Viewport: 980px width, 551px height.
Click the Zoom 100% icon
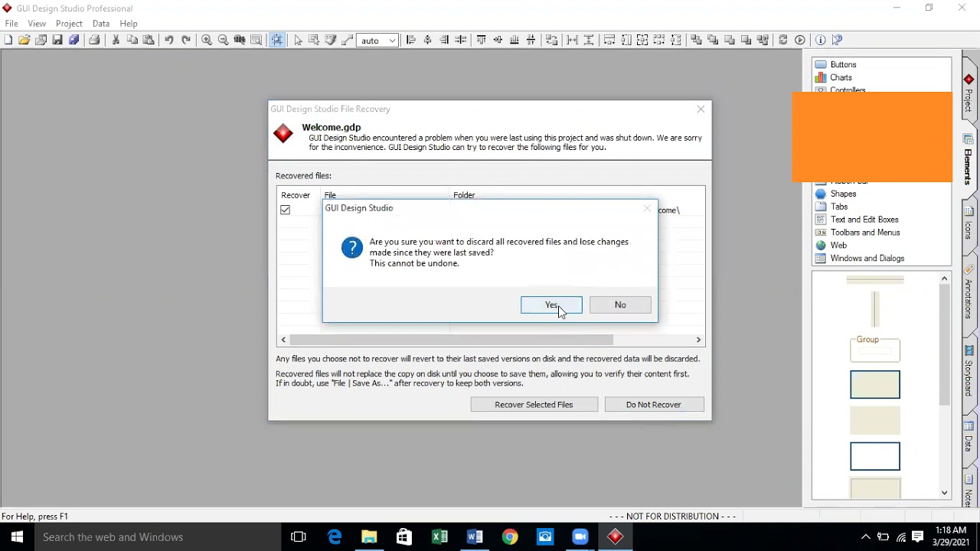(x=240, y=40)
